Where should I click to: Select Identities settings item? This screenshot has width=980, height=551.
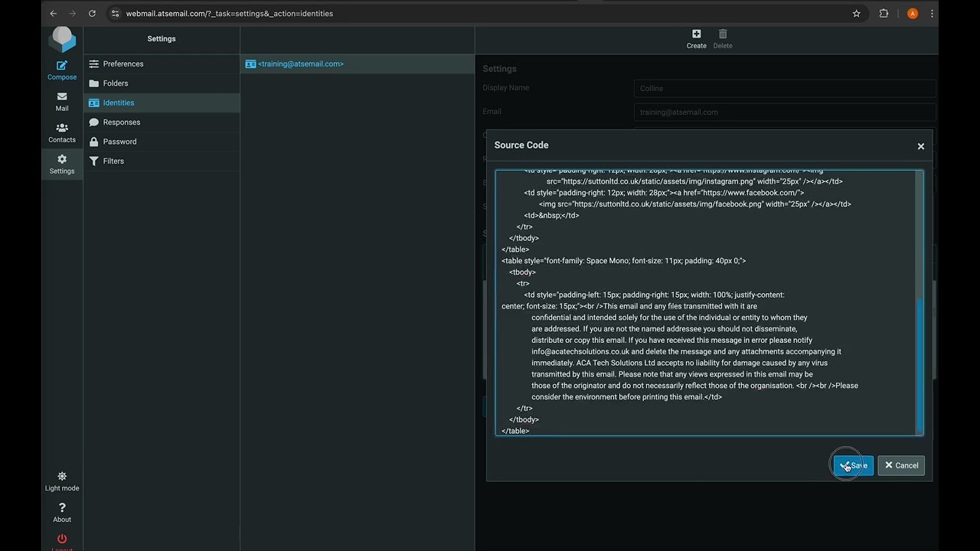click(162, 103)
